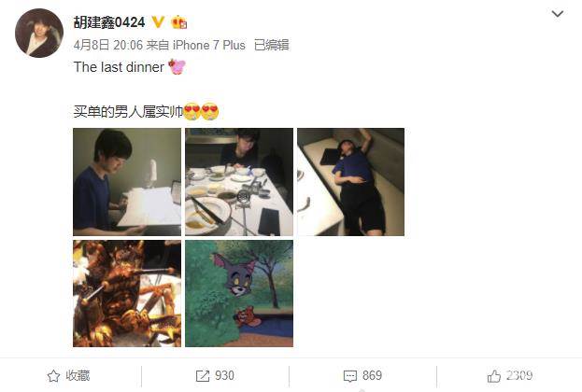Click the gold verified V badge

[158, 22]
